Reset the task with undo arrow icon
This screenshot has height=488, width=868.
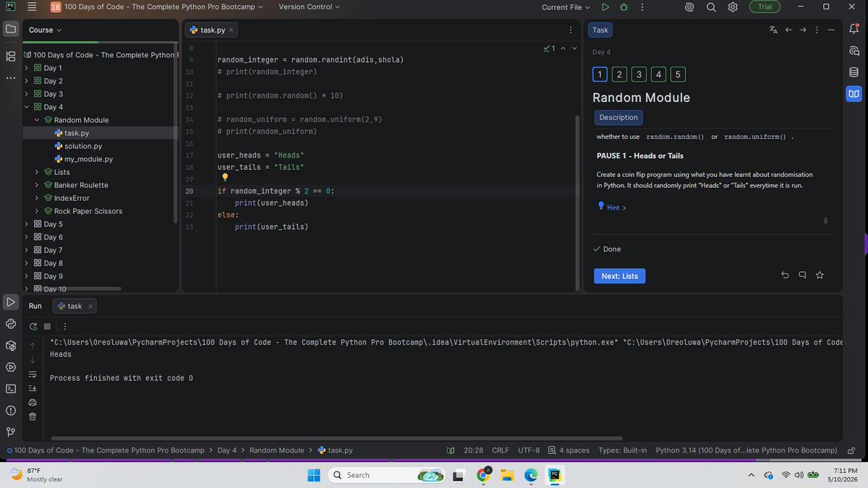[786, 275]
